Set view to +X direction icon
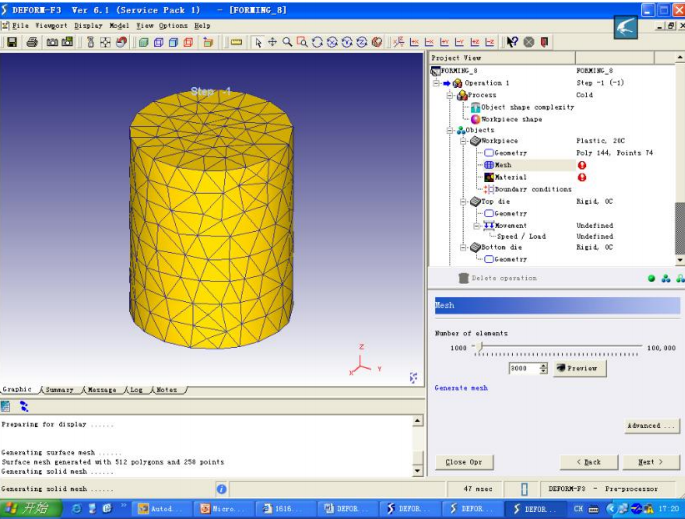685x519 pixels. [414, 42]
